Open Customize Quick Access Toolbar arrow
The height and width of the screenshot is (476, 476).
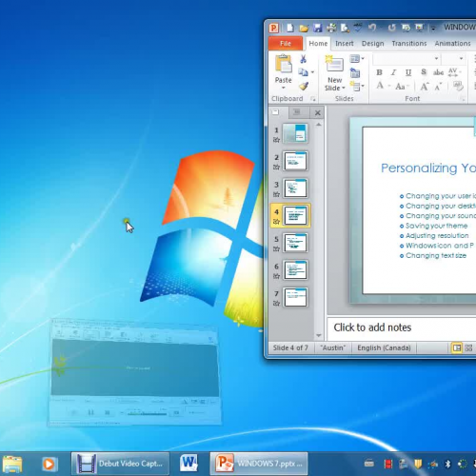tap(433, 29)
